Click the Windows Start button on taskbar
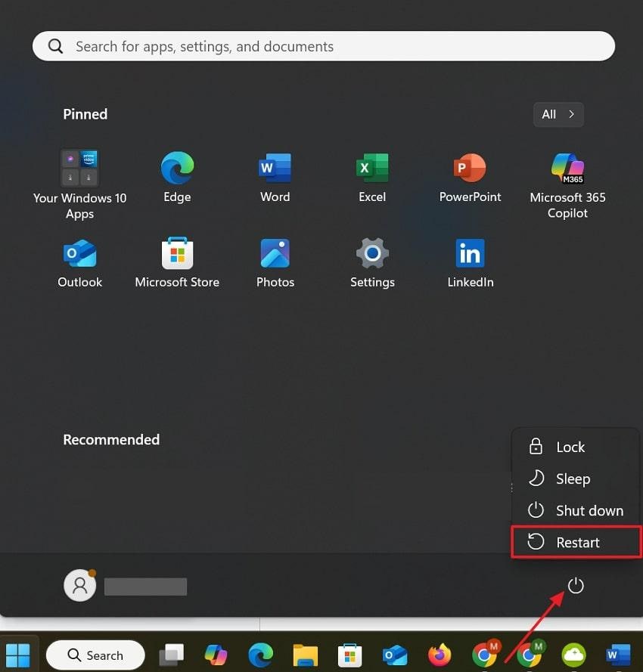This screenshot has width=643, height=672. (18, 655)
